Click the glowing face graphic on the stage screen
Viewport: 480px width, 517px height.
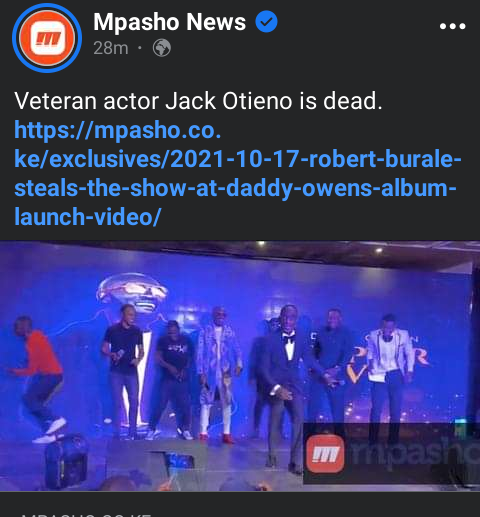click(x=133, y=293)
